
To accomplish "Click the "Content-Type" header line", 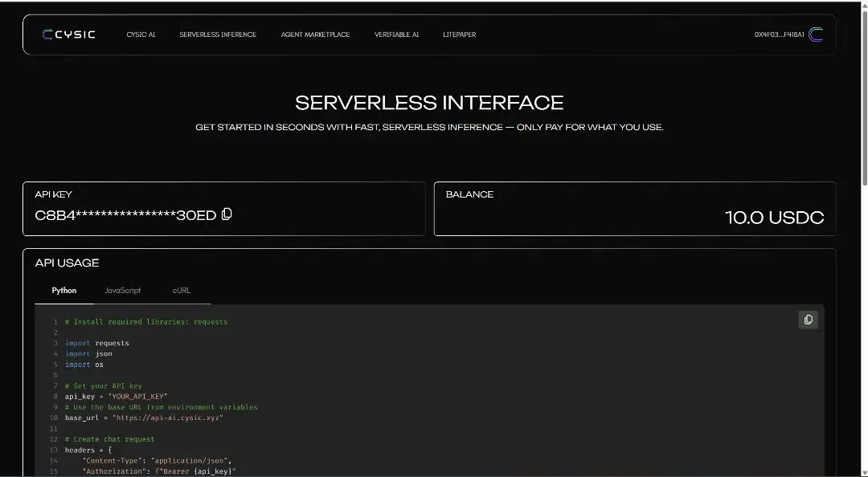I will (x=157, y=460).
